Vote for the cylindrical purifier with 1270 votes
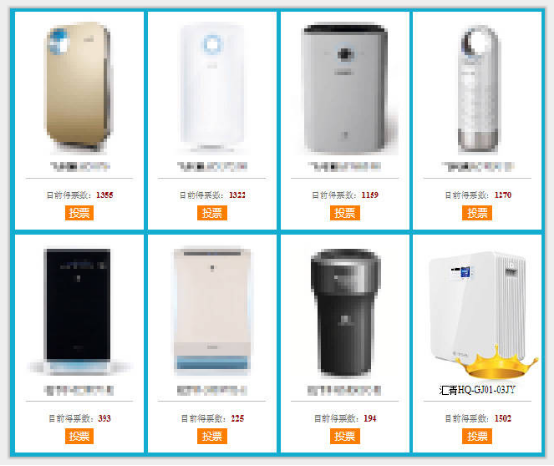Viewport: 554px width, 466px height. click(x=477, y=213)
